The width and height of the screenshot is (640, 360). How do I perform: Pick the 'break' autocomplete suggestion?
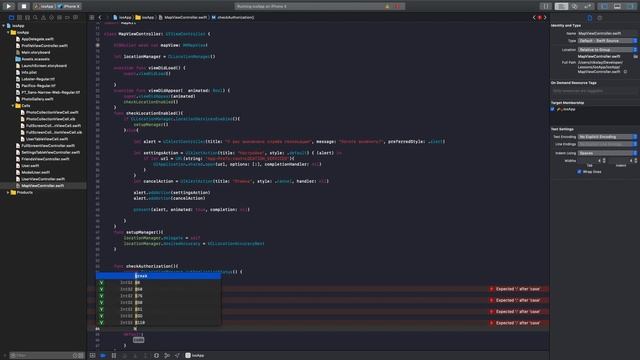click(158, 276)
